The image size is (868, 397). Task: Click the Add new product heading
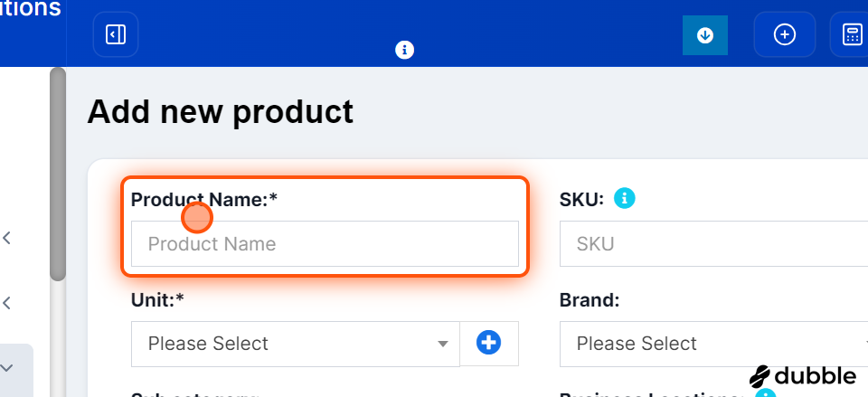(220, 112)
